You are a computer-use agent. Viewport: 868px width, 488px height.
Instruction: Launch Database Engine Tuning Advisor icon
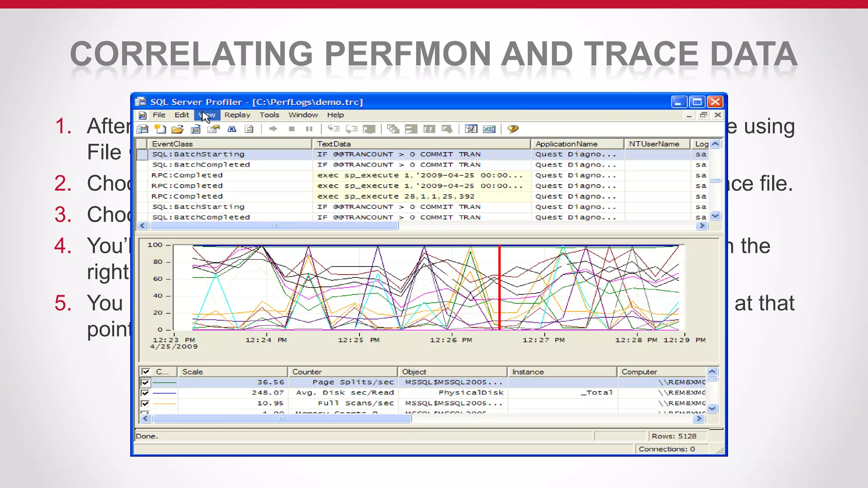point(471,129)
